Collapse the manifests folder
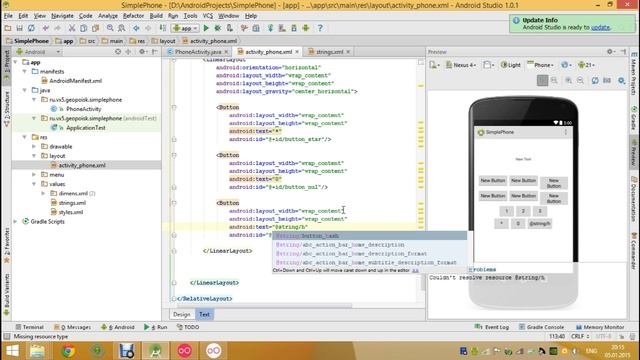 [x=25, y=71]
